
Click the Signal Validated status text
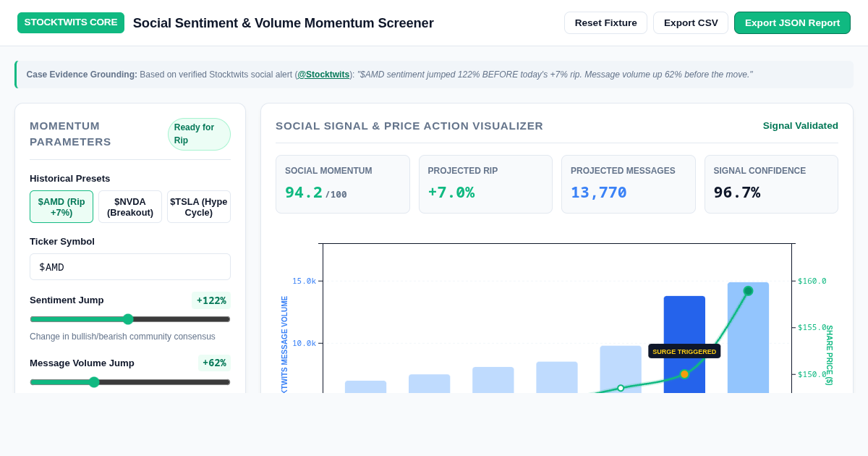pyautogui.click(x=801, y=126)
